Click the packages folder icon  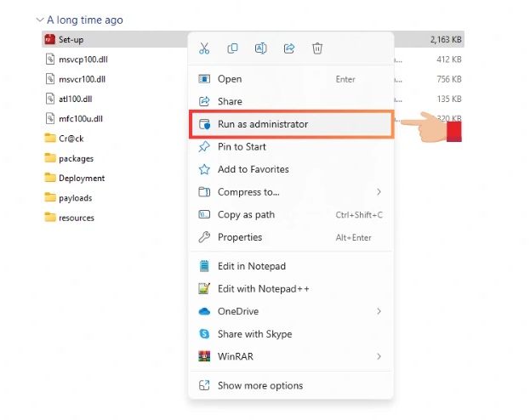50,158
